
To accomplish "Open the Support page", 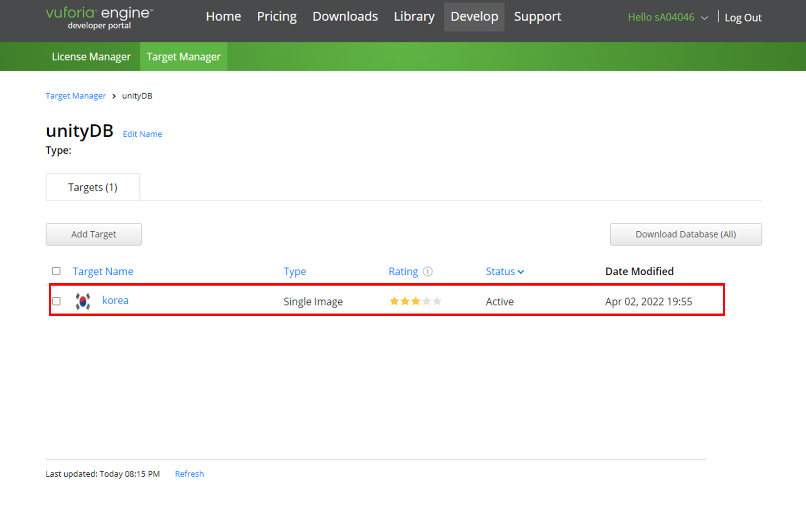I will 537,17.
